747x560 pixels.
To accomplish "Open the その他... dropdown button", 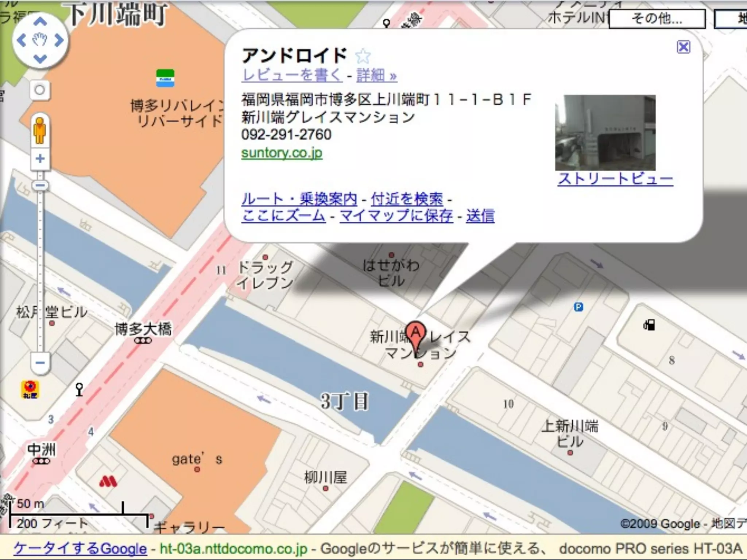I will coord(657,18).
